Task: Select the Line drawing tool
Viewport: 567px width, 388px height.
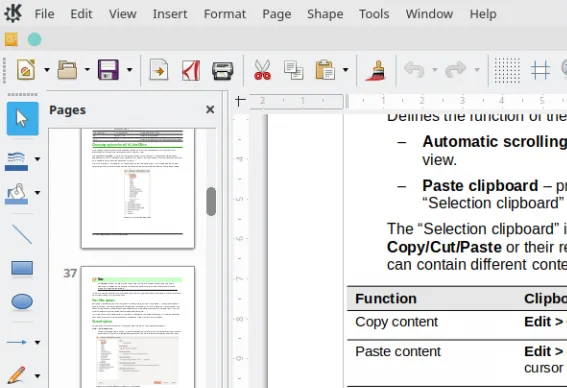Action: pos(22,234)
